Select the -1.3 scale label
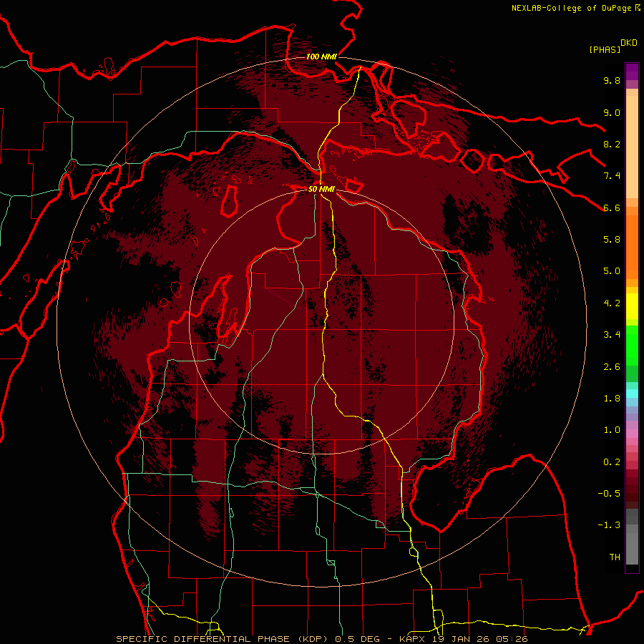 609,525
